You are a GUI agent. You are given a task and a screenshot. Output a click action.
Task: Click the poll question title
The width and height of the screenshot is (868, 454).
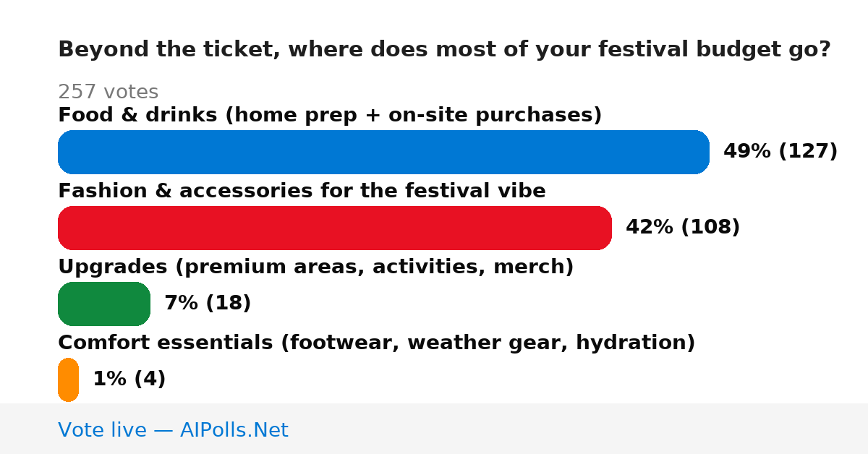coord(444,50)
